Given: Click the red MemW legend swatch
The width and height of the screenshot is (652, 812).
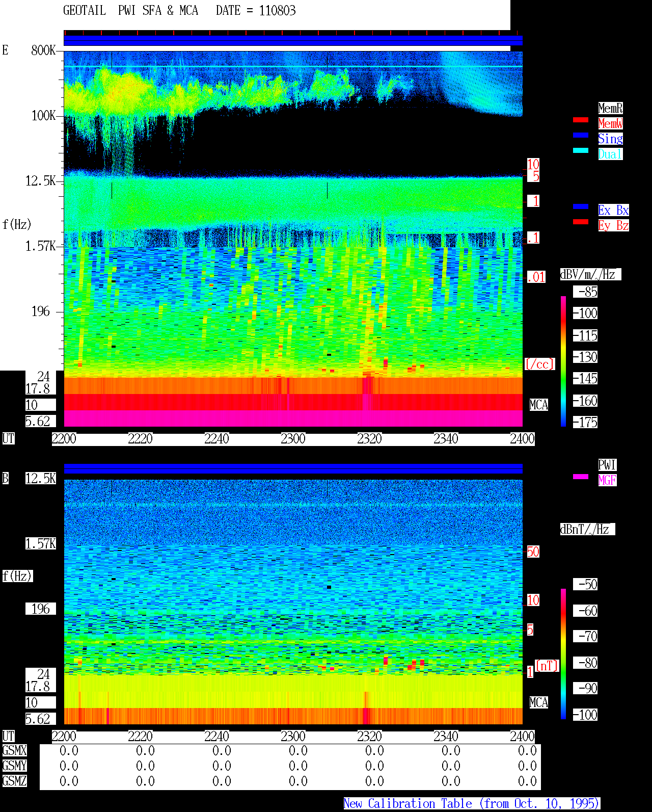Looking at the screenshot, I should click(581, 120).
